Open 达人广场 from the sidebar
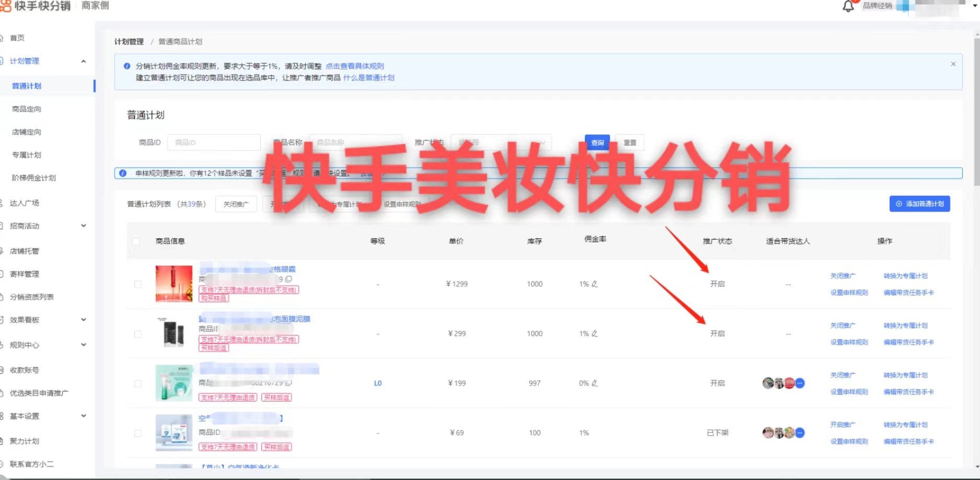 point(24,203)
